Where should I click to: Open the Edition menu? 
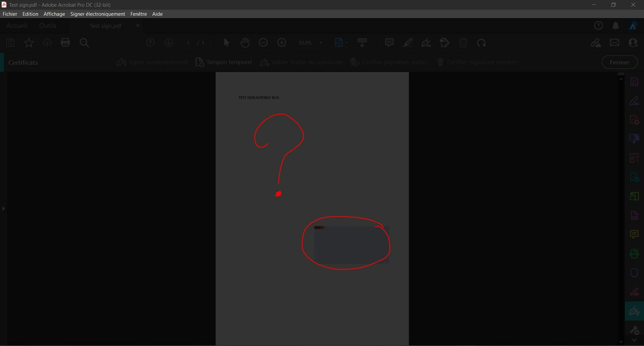30,14
